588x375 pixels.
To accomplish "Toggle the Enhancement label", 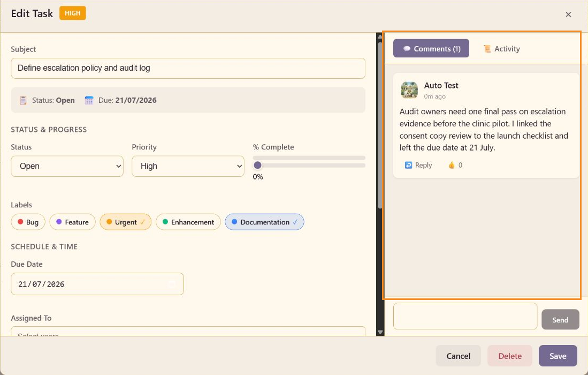I will tap(188, 222).
